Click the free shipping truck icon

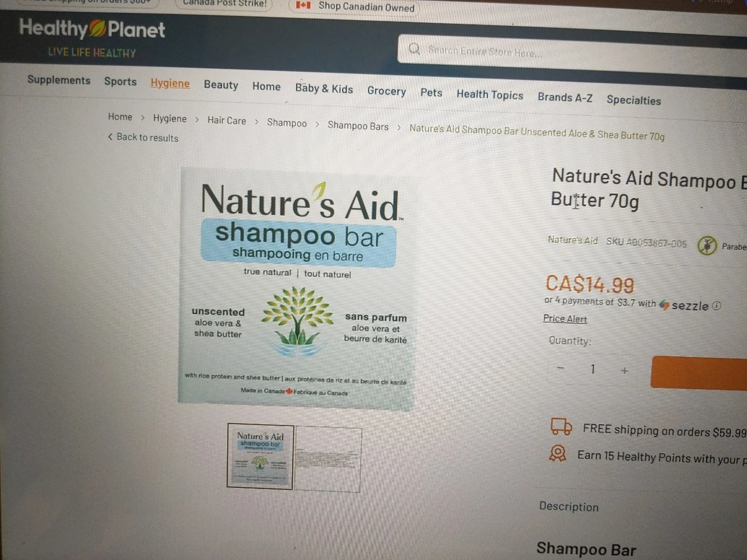[561, 426]
